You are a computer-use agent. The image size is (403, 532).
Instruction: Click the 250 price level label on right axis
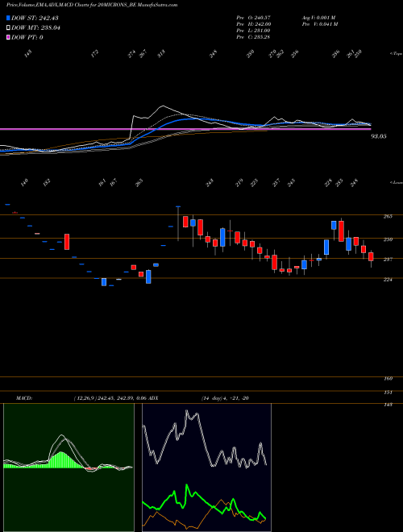tap(388, 239)
